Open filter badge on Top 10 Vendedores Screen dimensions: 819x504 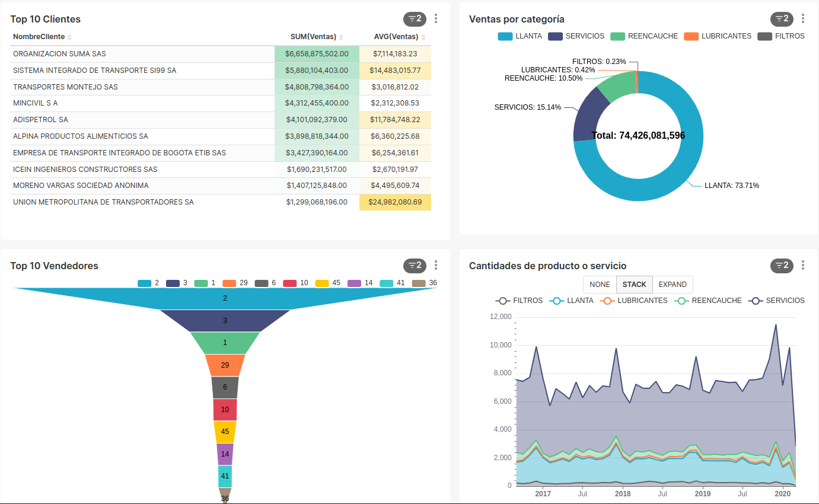[415, 266]
